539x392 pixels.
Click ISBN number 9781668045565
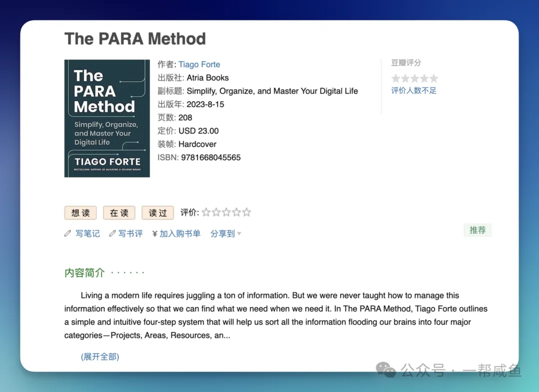point(211,158)
